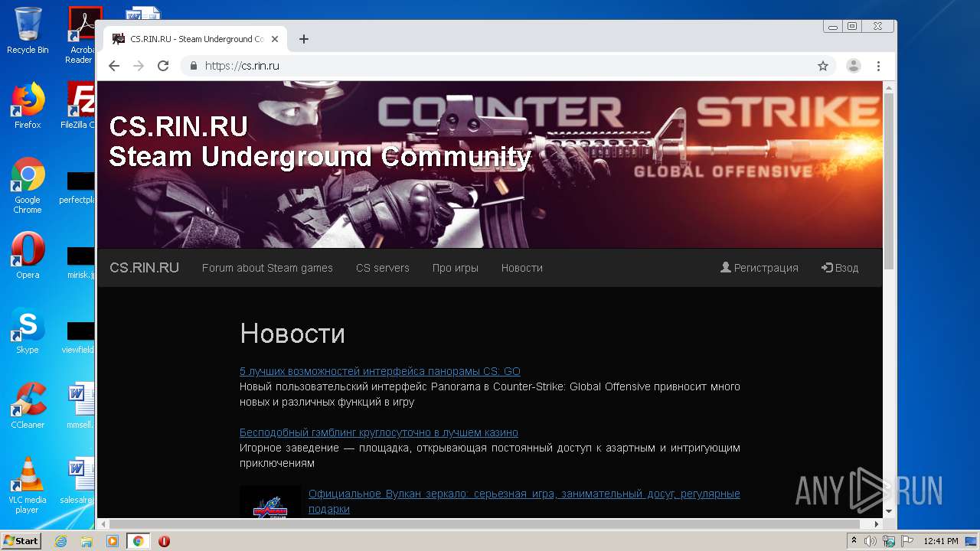Show hidden tray icons arrow

coord(854,541)
